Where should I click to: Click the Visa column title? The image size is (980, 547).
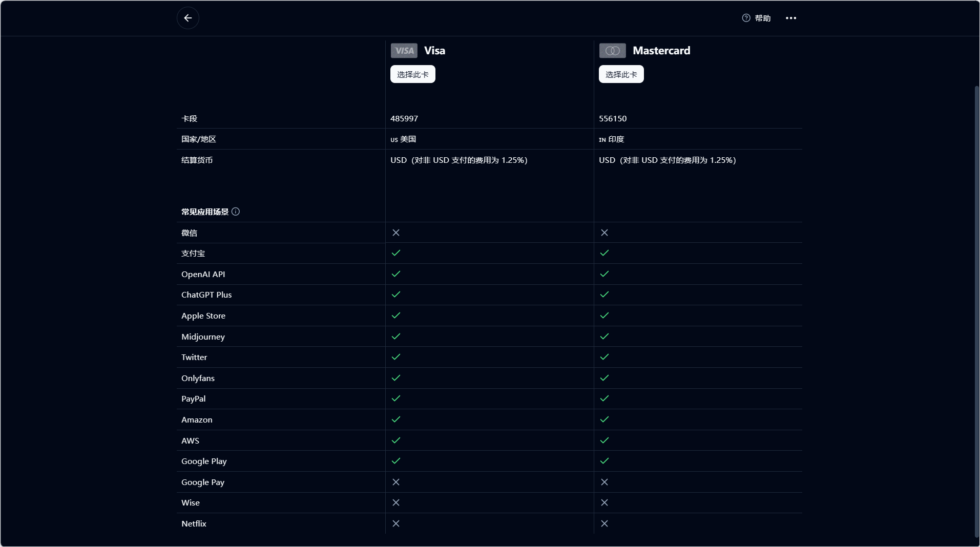coord(435,51)
